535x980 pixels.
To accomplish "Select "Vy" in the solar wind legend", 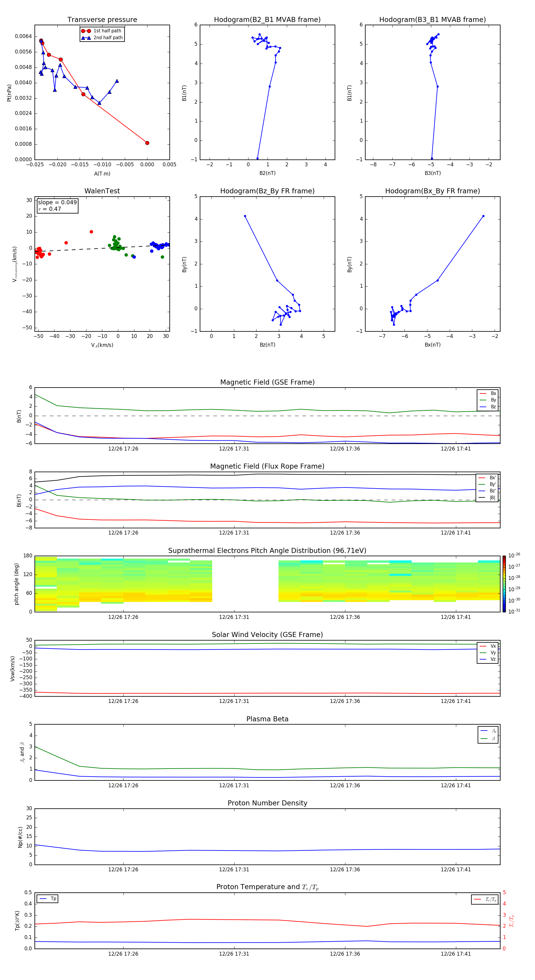I will coord(488,652).
